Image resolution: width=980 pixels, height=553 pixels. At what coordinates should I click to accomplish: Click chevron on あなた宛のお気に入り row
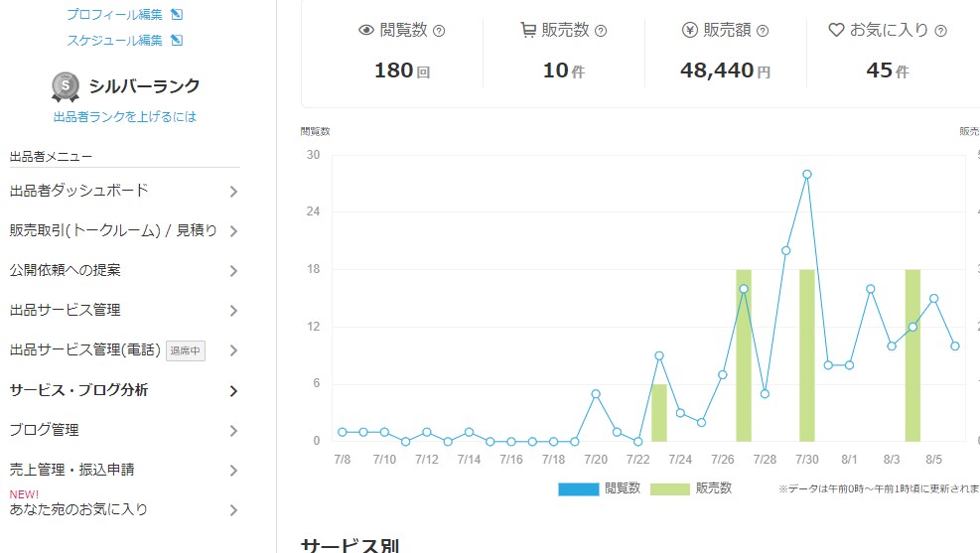click(233, 510)
